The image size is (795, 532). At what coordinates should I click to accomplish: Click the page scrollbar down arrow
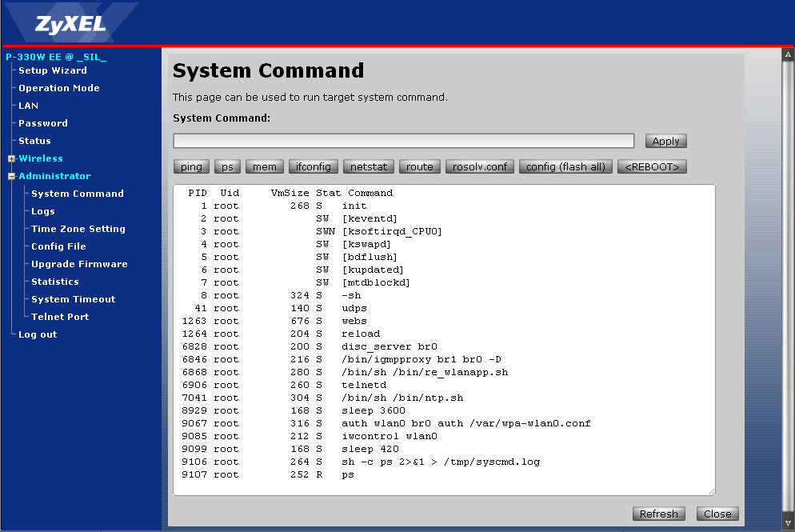coord(788,522)
